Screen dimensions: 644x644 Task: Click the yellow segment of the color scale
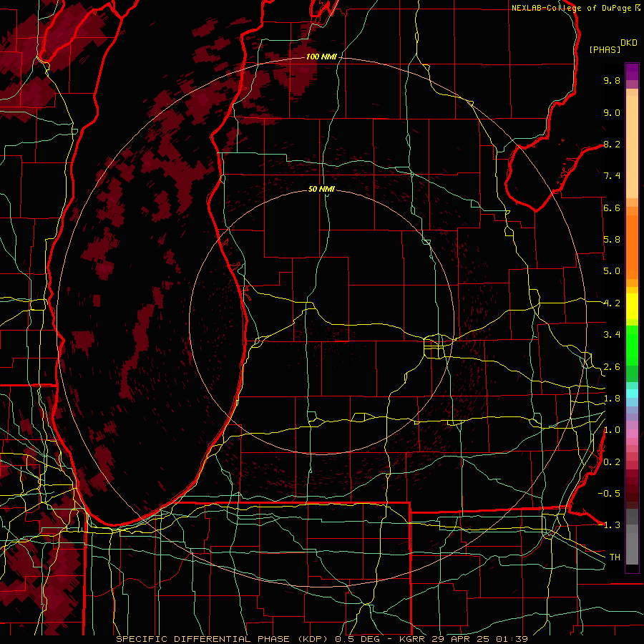point(632,306)
